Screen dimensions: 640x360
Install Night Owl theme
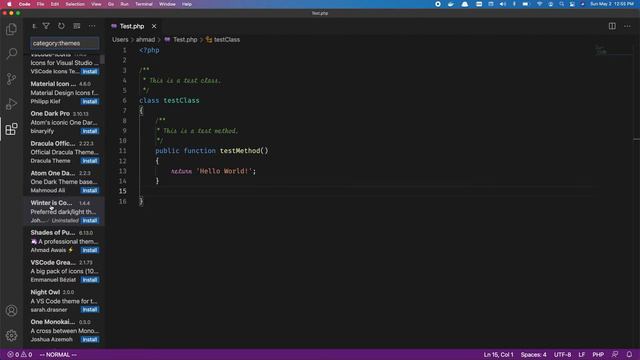pyautogui.click(x=89, y=309)
